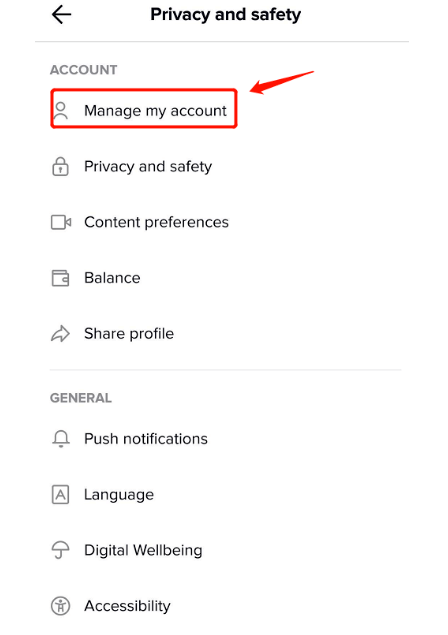Click the Privacy and safety page title
Viewport: 448px width, 635px height.
point(226,15)
